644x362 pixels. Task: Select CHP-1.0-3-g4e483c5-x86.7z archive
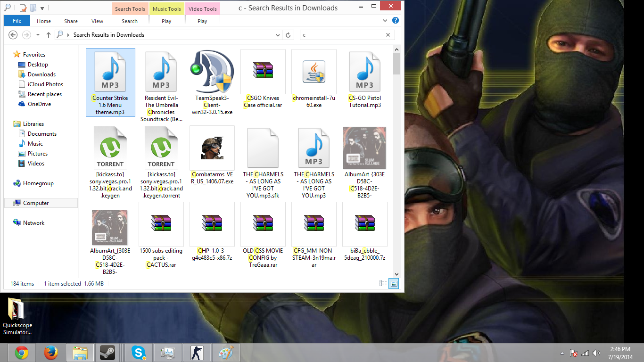pos(212,231)
